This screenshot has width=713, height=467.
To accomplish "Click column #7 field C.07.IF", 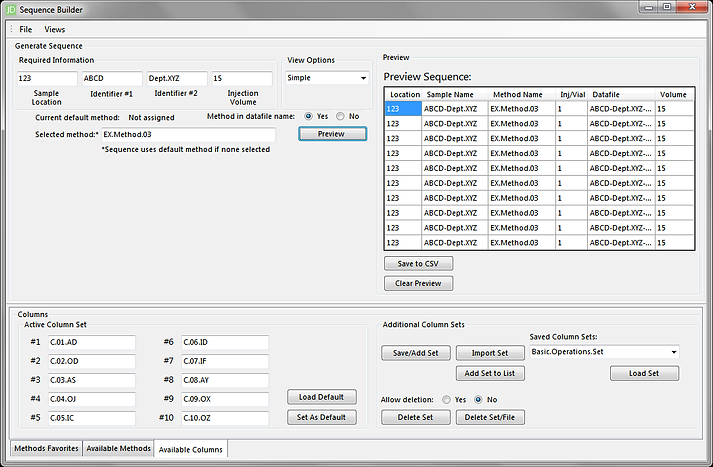I will tap(225, 362).
